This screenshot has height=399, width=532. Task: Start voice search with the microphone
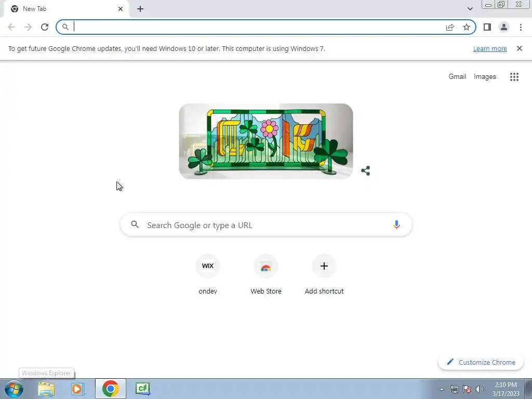pyautogui.click(x=396, y=224)
